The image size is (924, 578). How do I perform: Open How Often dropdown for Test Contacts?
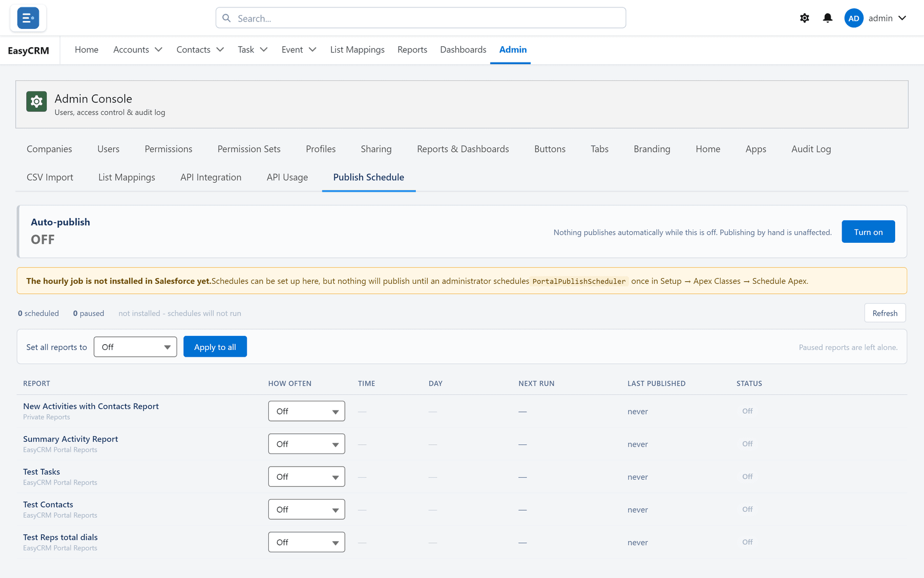[307, 509]
